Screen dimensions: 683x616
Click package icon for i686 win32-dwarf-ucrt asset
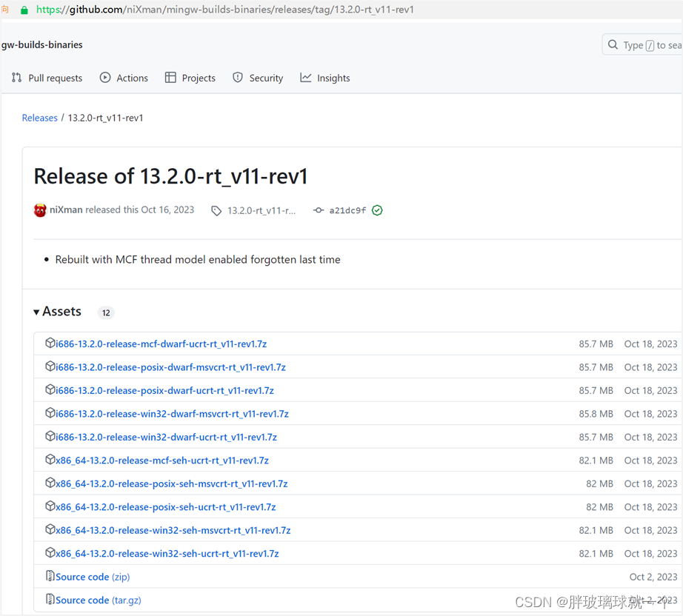tap(50, 436)
